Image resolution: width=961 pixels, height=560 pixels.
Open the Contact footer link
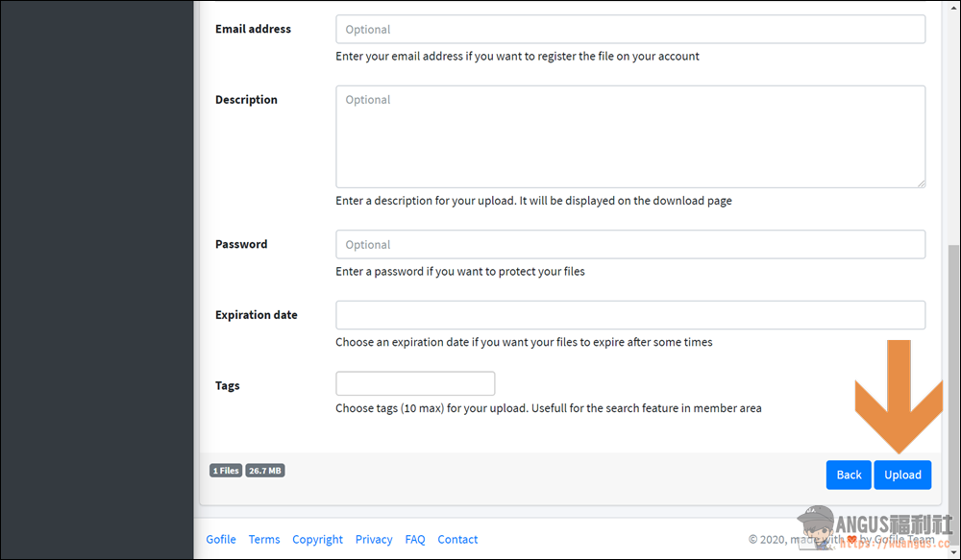coord(457,539)
